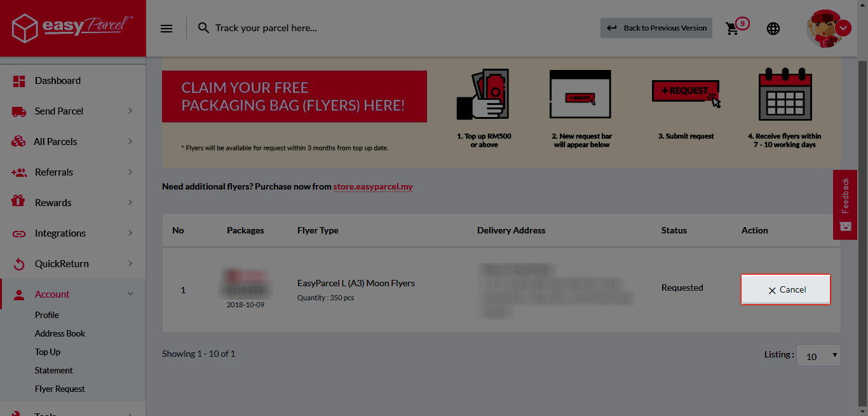Open the Feedback side tab
The width and height of the screenshot is (868, 416).
click(x=844, y=205)
